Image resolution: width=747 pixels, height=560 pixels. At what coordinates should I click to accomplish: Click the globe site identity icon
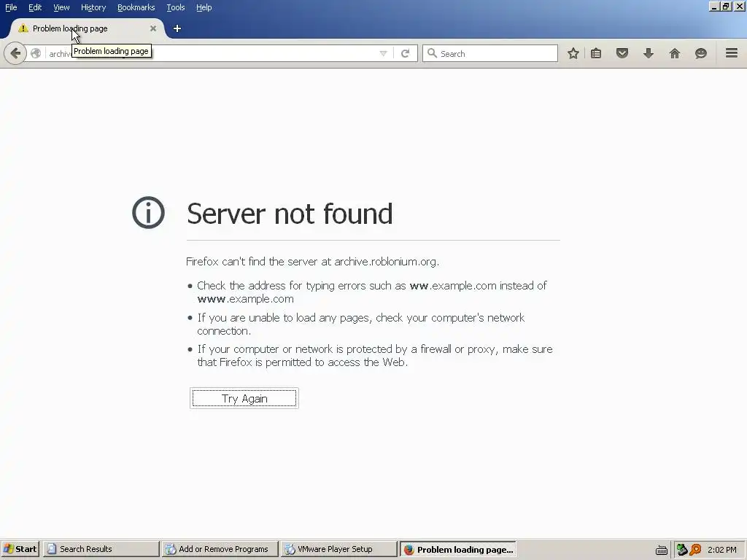(36, 53)
